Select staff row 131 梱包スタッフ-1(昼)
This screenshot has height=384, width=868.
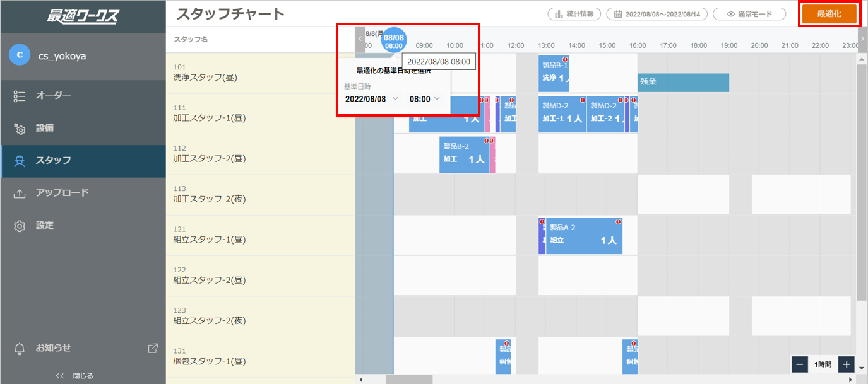261,357
